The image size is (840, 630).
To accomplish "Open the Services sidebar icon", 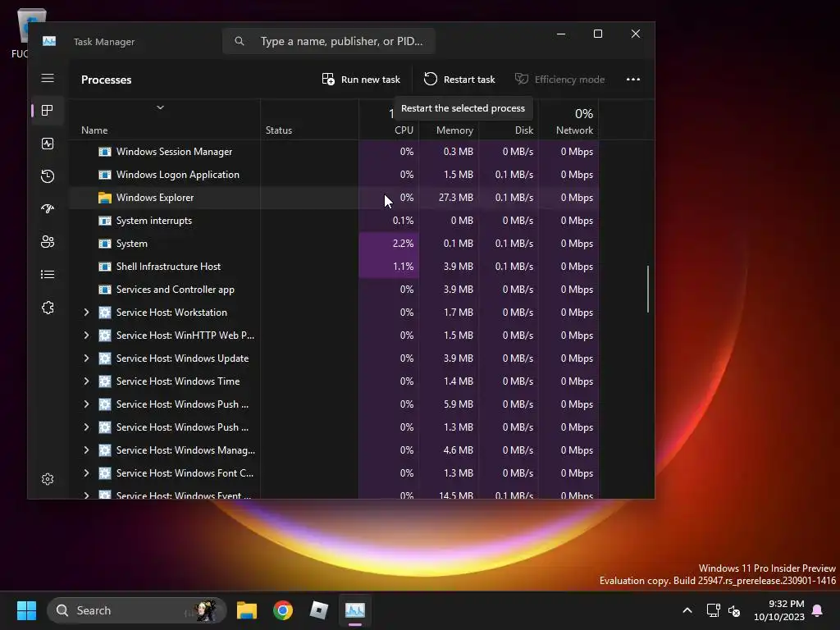I will [48, 308].
